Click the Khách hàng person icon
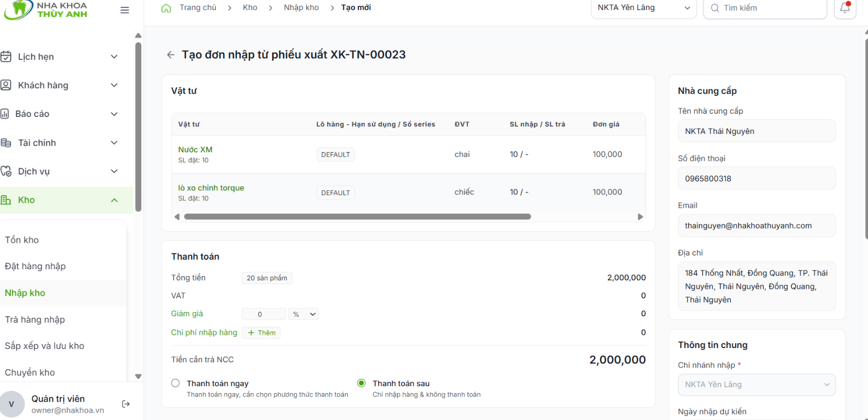The height and width of the screenshot is (420, 868). point(6,85)
